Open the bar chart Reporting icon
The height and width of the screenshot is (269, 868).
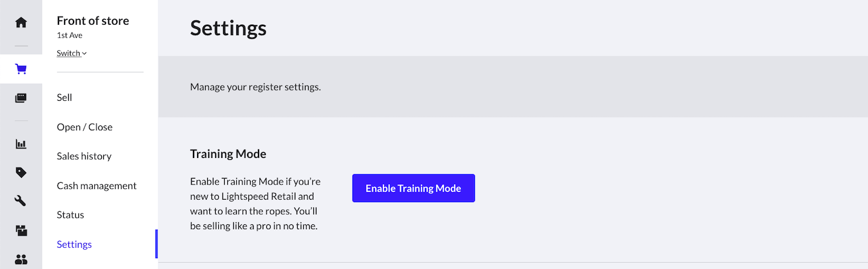[x=21, y=144]
